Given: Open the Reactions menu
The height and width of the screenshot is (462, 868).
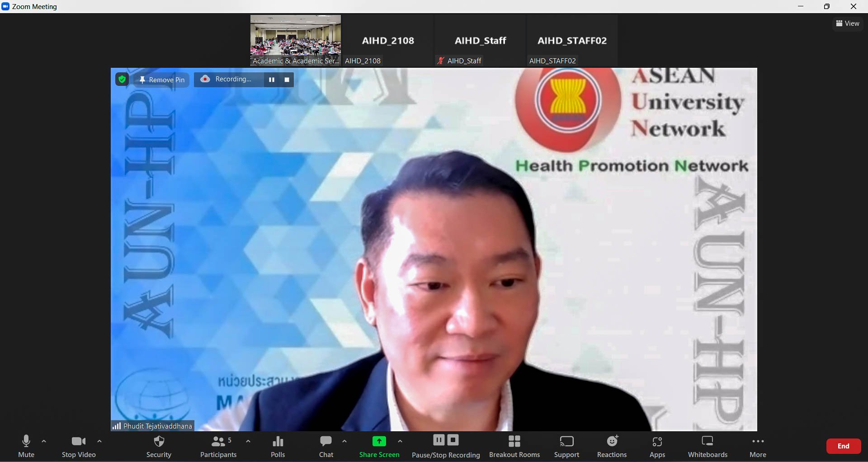Looking at the screenshot, I should 612,446.
